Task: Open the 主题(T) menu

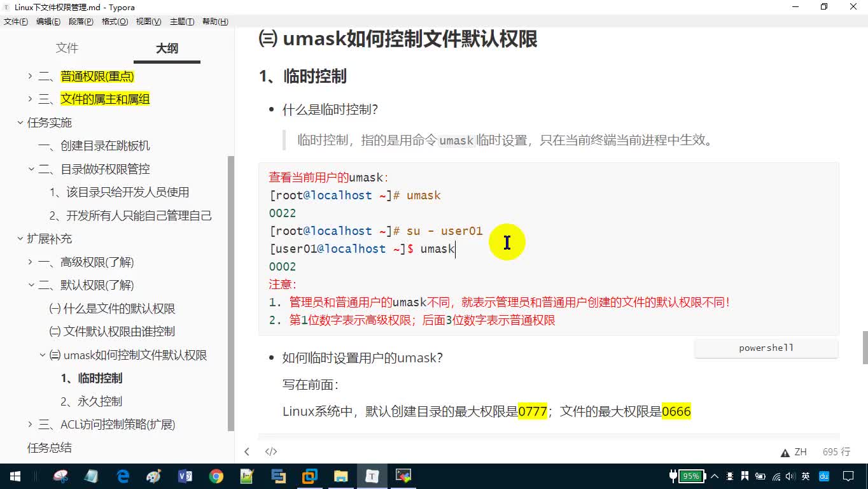Action: coord(182,22)
